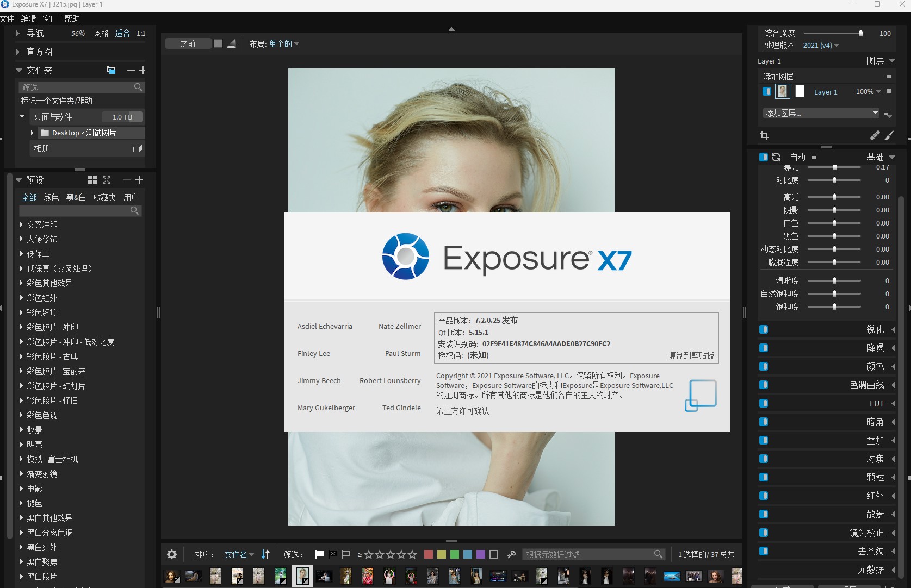911x588 pixels.
Task: Toggle sort direction arrows in filmstrip
Action: (x=265, y=554)
